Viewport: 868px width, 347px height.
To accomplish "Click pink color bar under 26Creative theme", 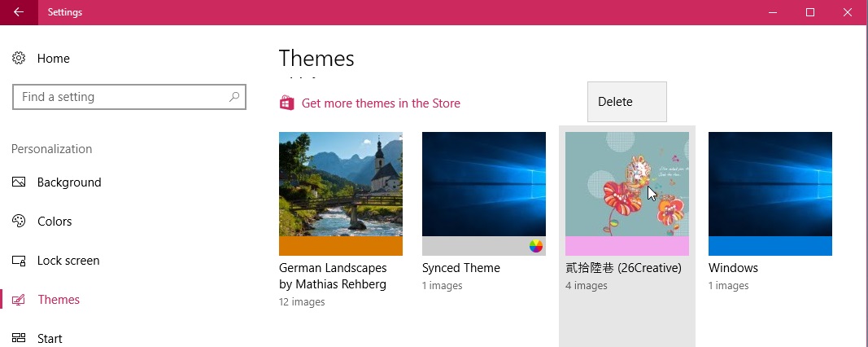I will (627, 246).
